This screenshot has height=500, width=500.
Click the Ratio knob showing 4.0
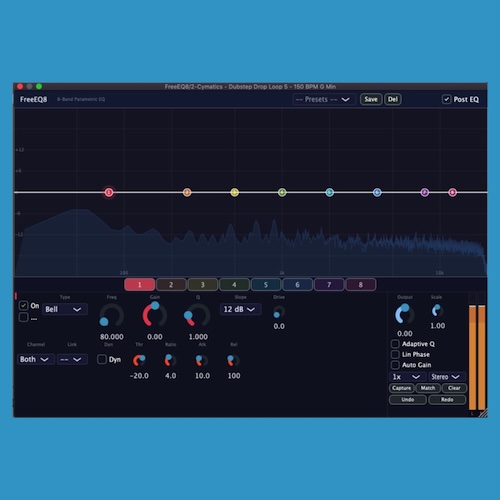click(170, 360)
